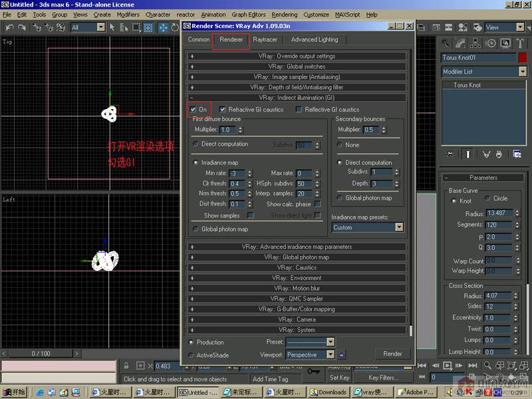Open the Downloads taskbar item
Screen dimensions: 532x399
click(329, 392)
